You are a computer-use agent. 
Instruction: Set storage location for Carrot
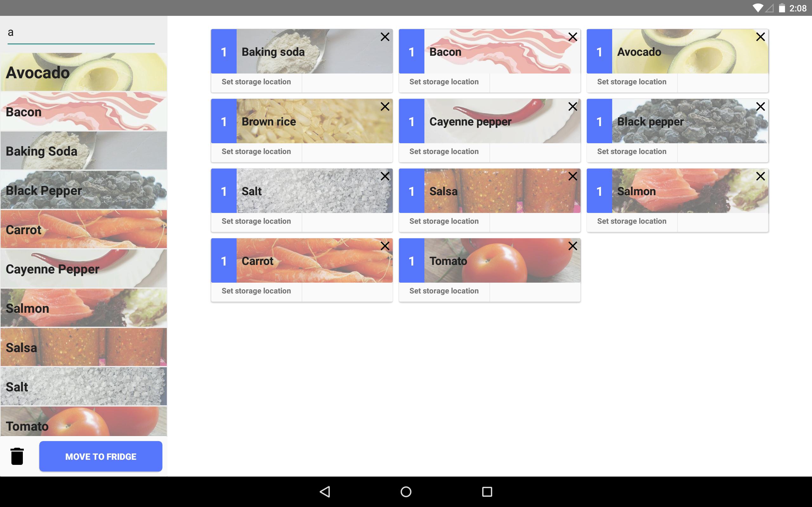pos(256,291)
